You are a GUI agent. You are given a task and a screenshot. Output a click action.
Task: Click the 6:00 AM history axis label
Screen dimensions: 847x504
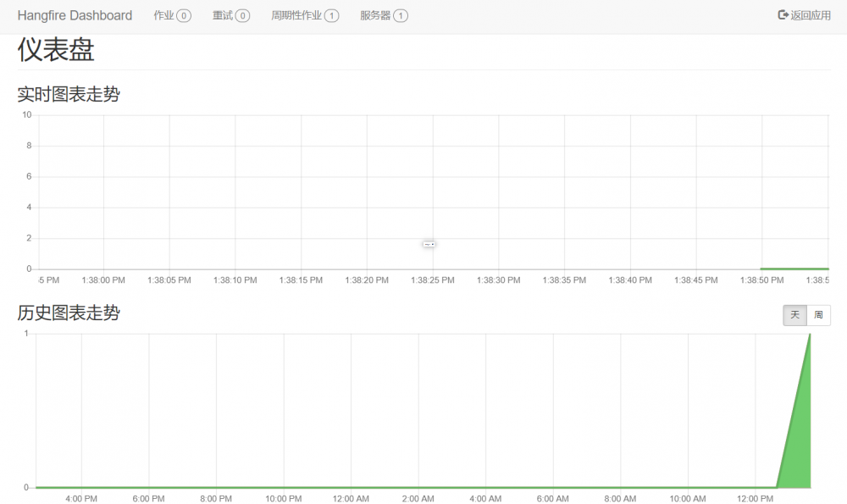(552, 499)
